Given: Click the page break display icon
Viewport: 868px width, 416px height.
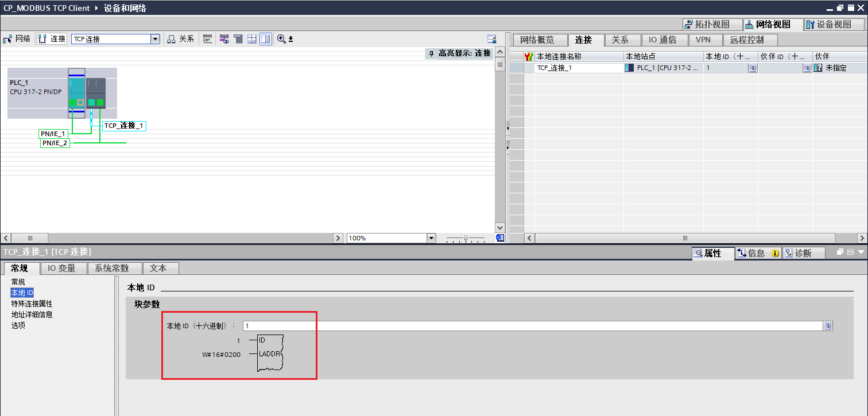Looking at the screenshot, I should [251, 39].
